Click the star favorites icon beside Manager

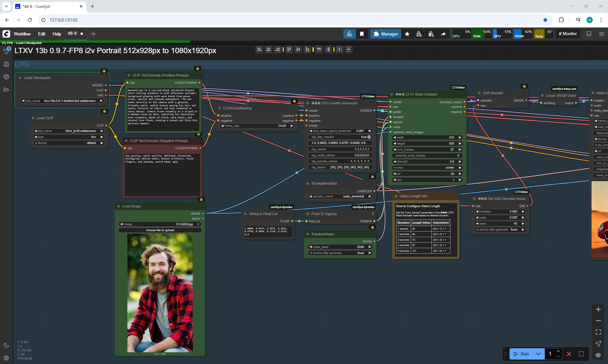[407, 34]
